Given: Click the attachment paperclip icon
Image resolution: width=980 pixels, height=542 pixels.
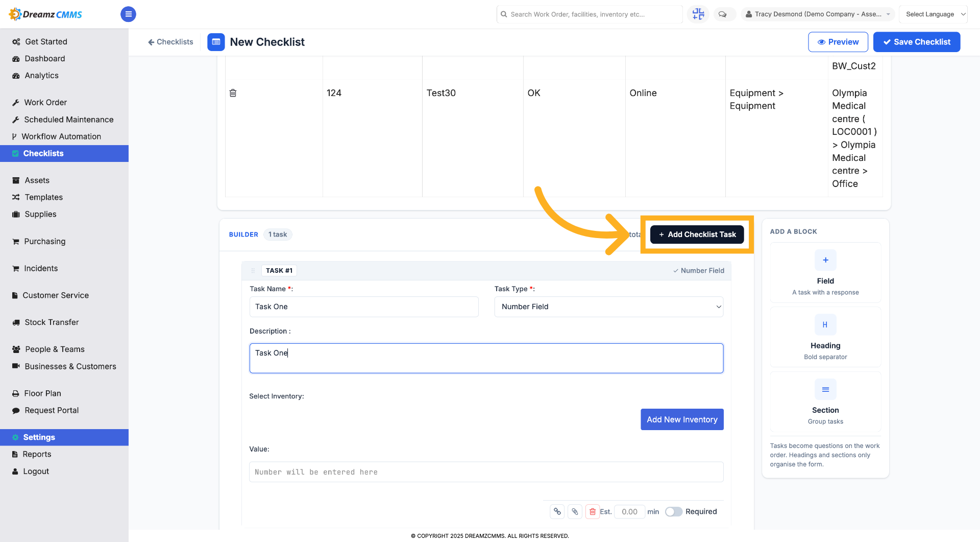Looking at the screenshot, I should click(x=575, y=511).
